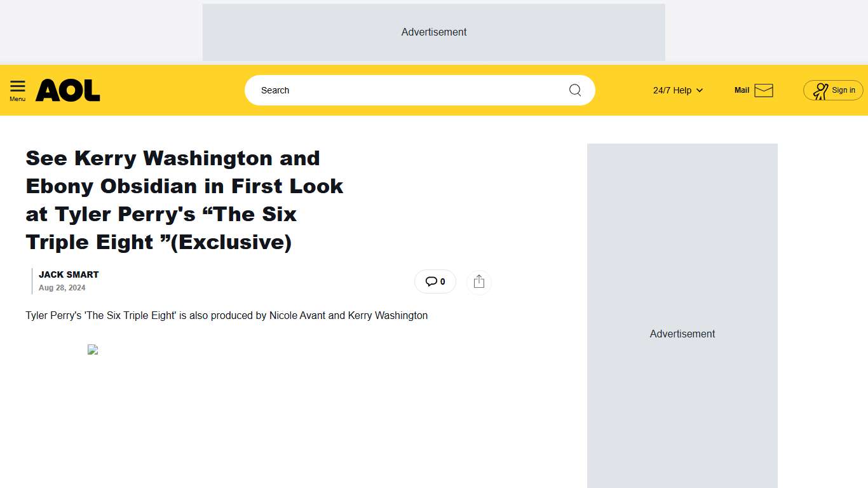868x488 pixels.
Task: Click the article subtitle about Nicole Avant
Action: (x=226, y=315)
